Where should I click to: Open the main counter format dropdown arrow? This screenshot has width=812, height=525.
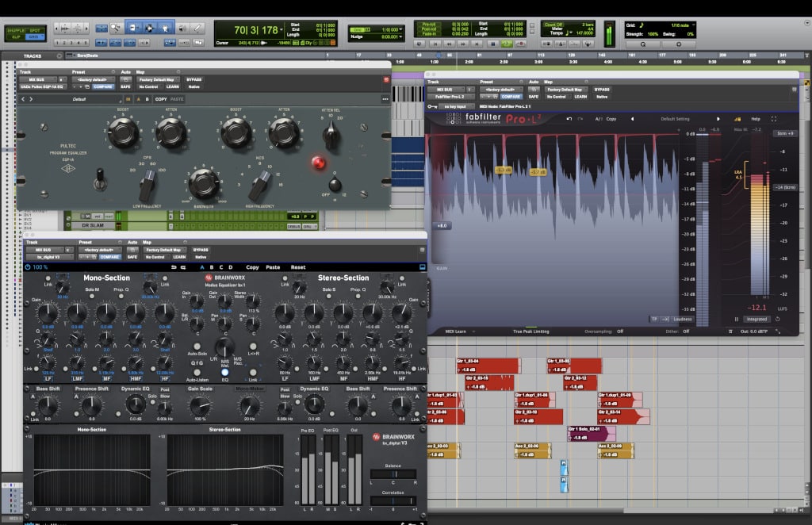click(282, 29)
